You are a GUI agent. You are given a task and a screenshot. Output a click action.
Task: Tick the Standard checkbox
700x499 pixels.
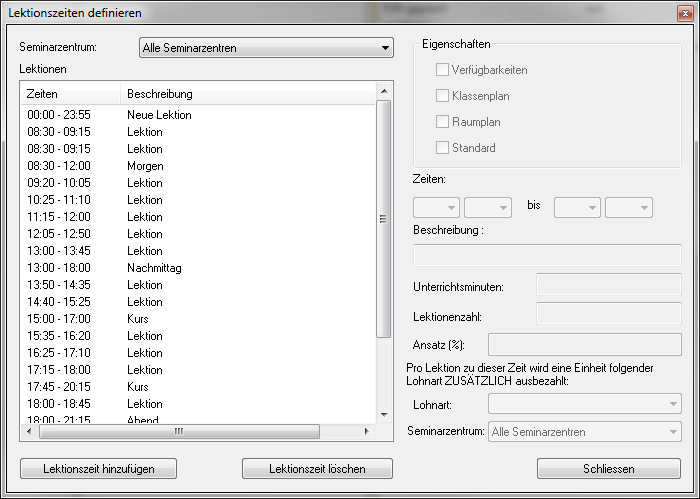point(443,148)
